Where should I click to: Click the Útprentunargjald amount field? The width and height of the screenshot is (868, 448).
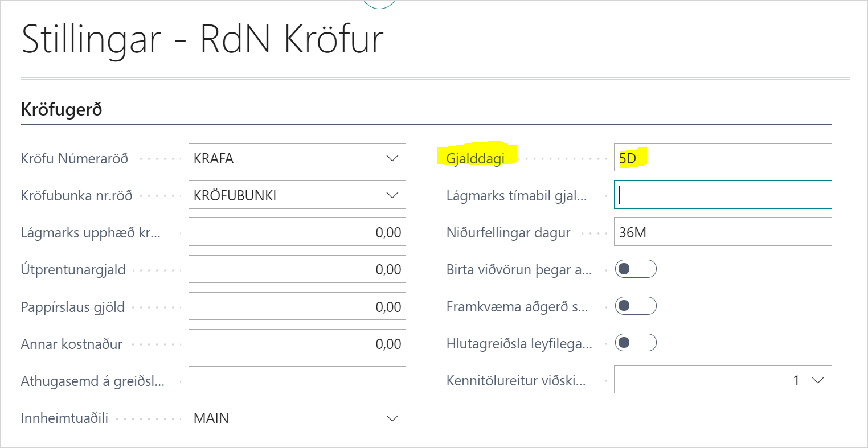point(297,269)
